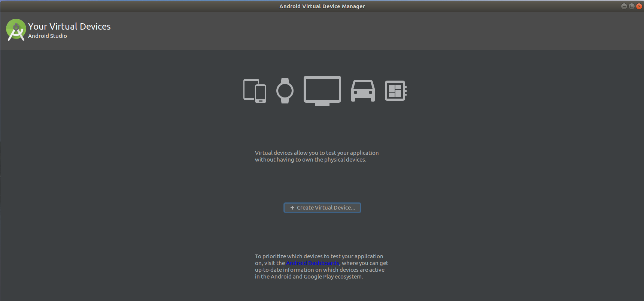Click the phone and tablet device icon
The height and width of the screenshot is (301, 644).
pos(255,91)
